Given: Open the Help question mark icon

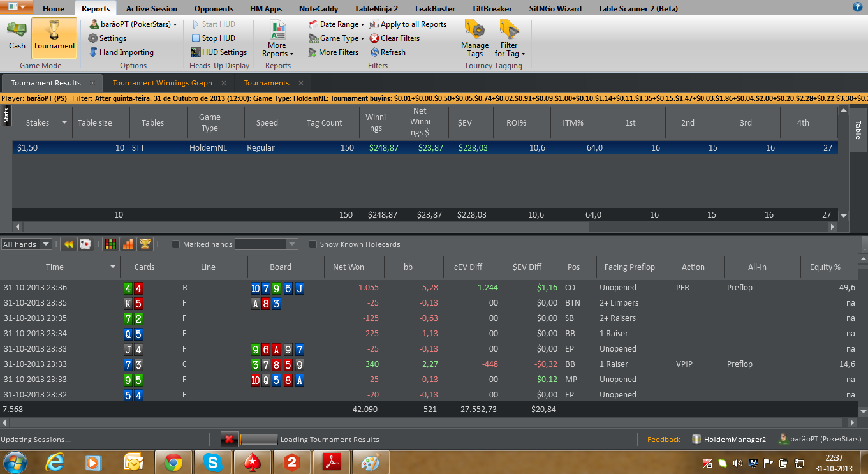Looking at the screenshot, I should pyautogui.click(x=857, y=6).
